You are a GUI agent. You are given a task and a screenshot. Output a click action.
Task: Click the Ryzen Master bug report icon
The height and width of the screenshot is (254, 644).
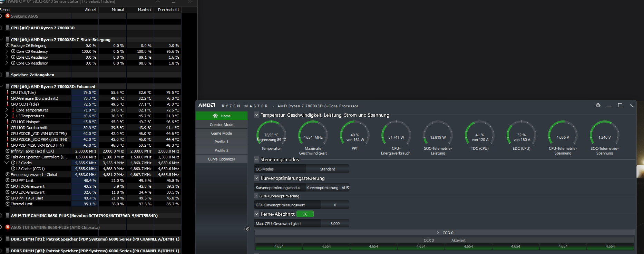point(598,105)
